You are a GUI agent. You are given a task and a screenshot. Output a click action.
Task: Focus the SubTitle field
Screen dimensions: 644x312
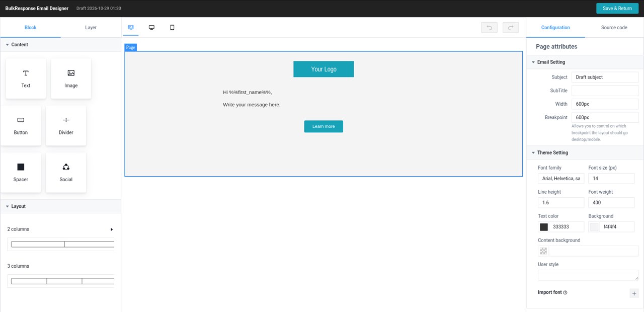point(605,91)
